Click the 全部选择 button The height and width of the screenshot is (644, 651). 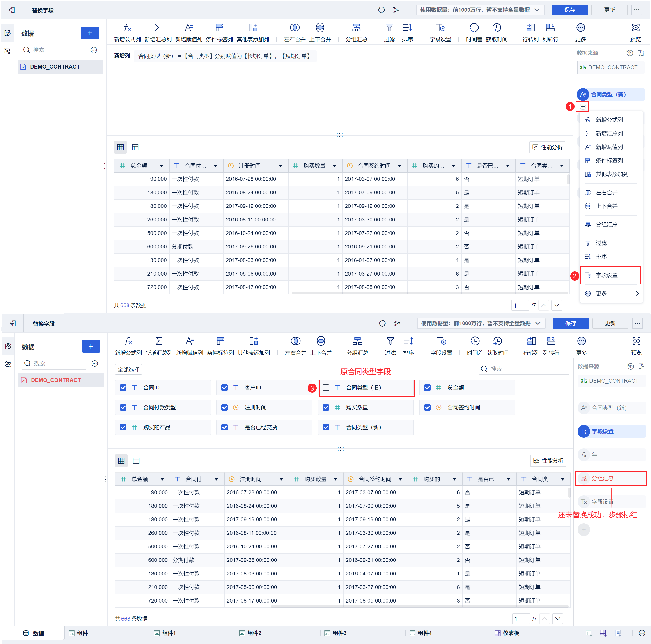128,369
